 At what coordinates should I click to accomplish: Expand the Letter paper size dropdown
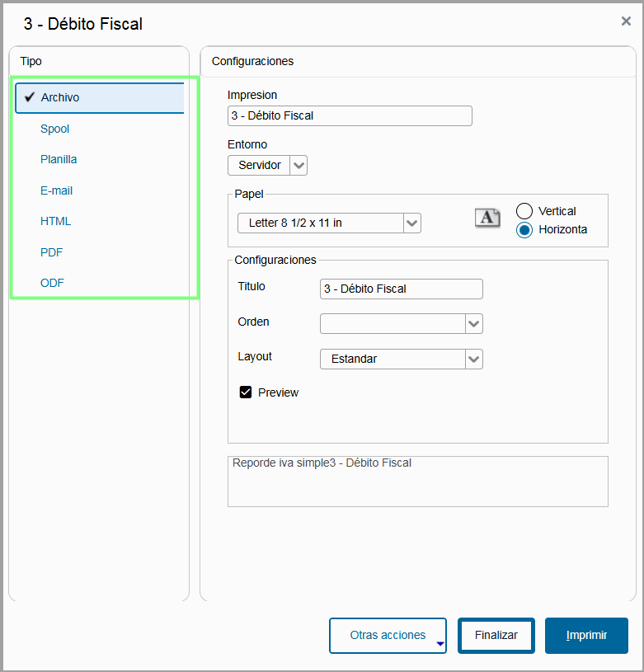pos(411,223)
